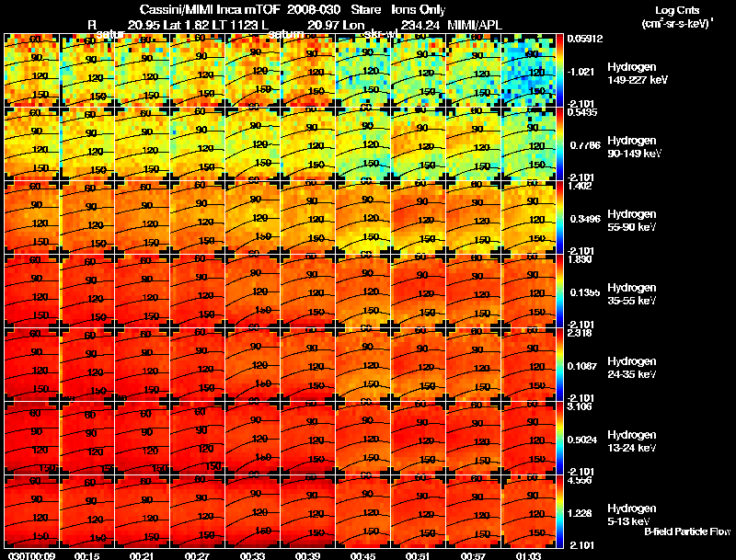Select the 24-35 keV panel at 01:03
This screenshot has height=560, width=736.
point(528,364)
